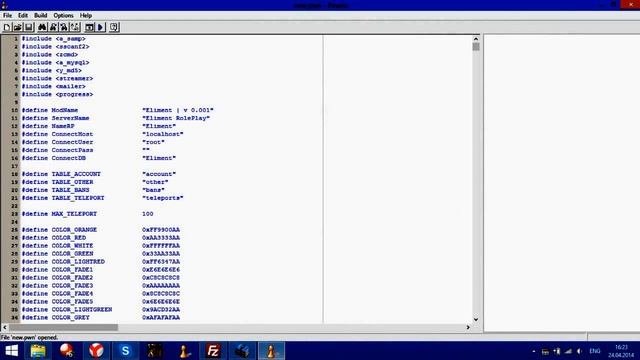Viewport: 640px width, 360px height.
Task: Click the COLOR_WHITE value 0xFFFFFFAA
Action: 161,246
